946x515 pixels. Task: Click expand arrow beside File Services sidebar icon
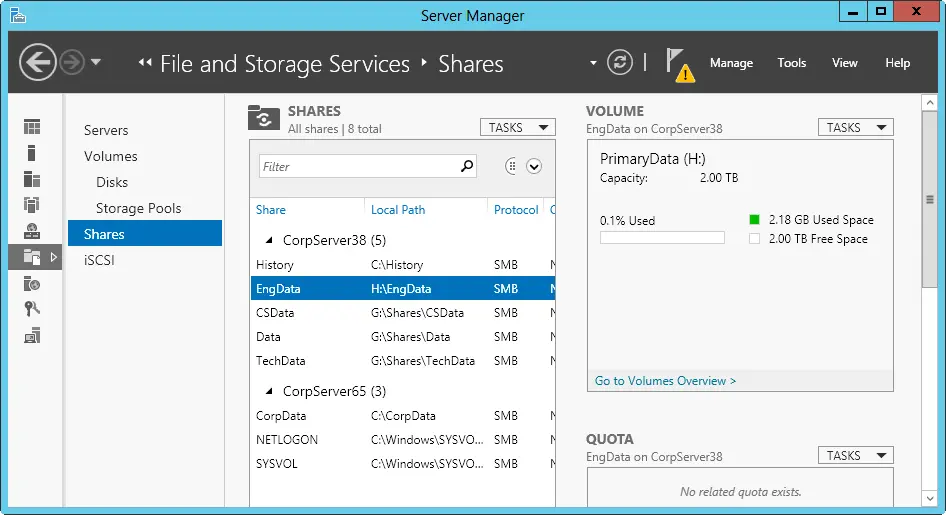pyautogui.click(x=54, y=258)
